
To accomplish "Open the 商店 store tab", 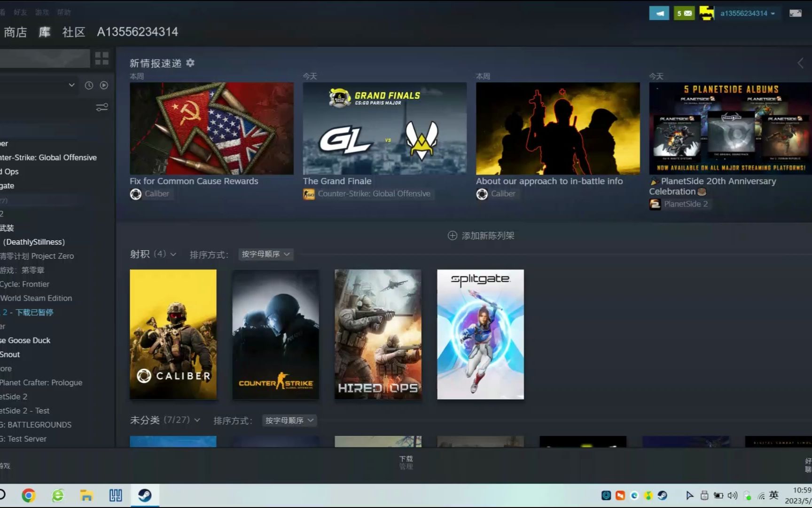I will click(15, 32).
